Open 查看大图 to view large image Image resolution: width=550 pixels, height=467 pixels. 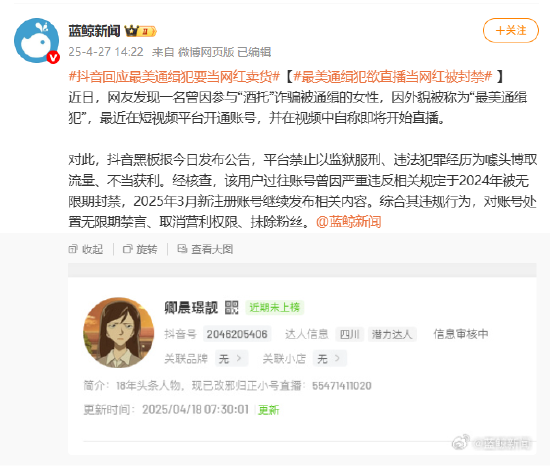pyautogui.click(x=205, y=249)
